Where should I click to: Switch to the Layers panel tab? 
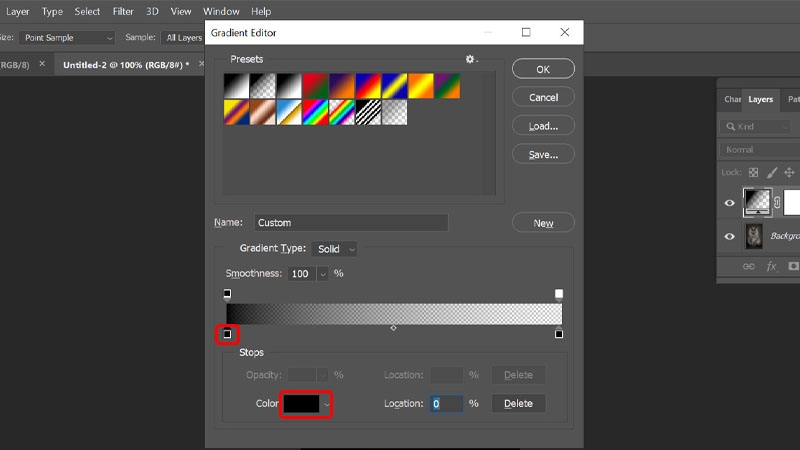coord(760,99)
